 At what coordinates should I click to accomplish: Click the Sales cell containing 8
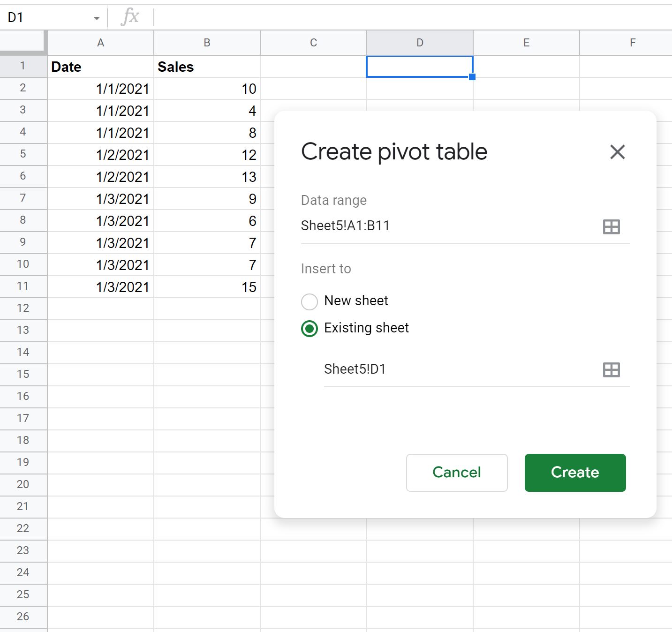pyautogui.click(x=207, y=133)
